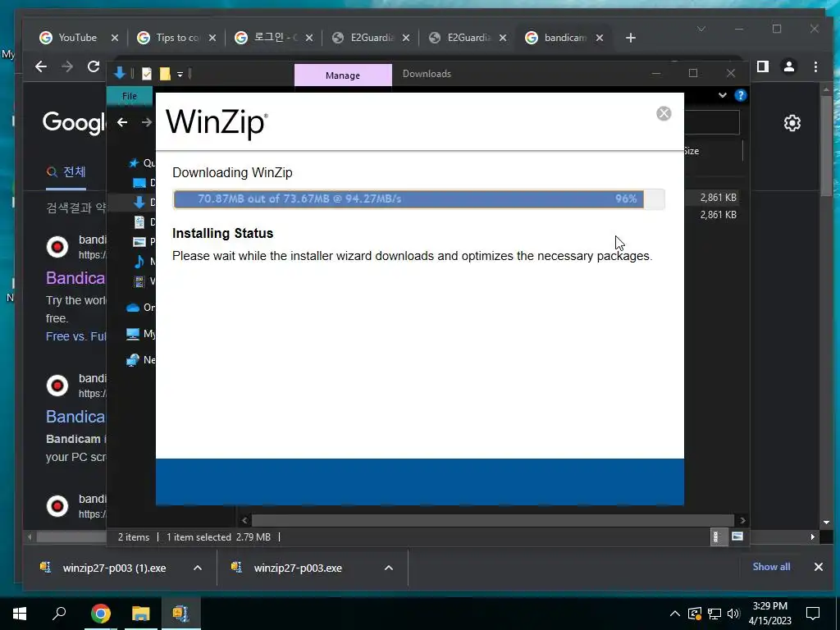The image size is (840, 630).
Task: Open Chrome three-dot menu
Action: point(815,66)
